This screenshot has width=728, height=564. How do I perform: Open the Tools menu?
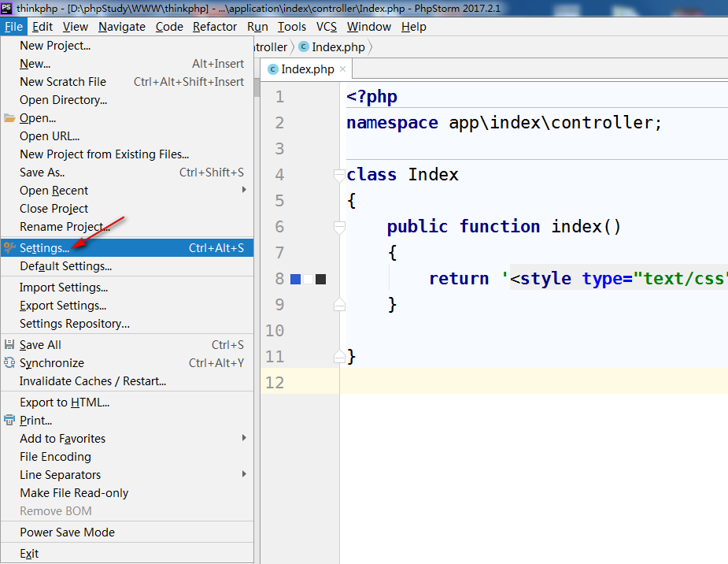(x=291, y=27)
